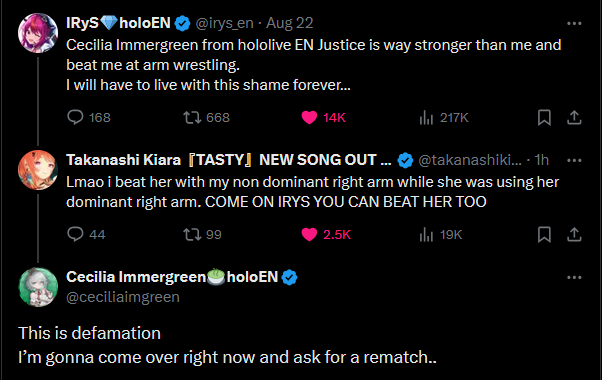Bookmark IRyS's arm wrestling tweet
Viewport: 602px width, 380px height.
(x=544, y=117)
